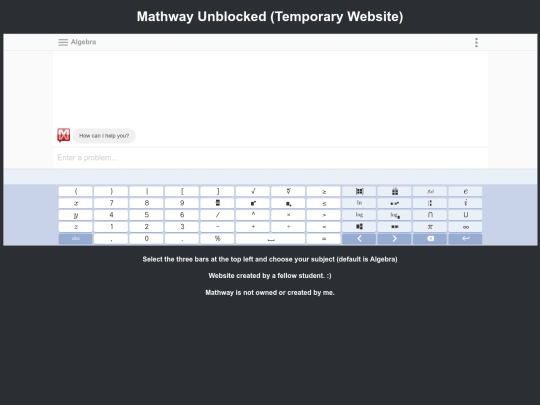Viewport: 540px width, 405px height.
Task: Insert the union symbol ∪
Action: tap(465, 215)
